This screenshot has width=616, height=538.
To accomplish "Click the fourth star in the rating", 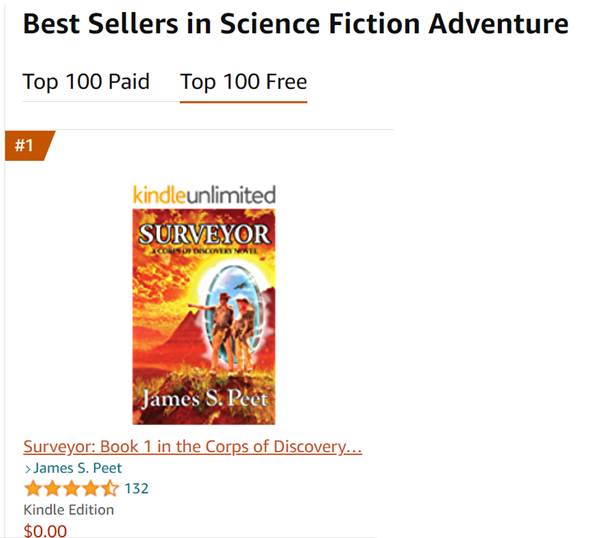I will click(x=90, y=489).
